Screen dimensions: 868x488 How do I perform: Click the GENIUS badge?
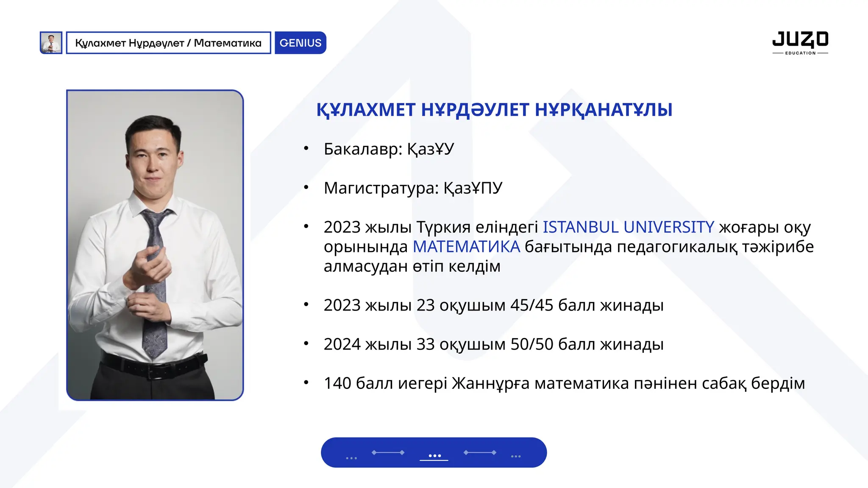click(300, 43)
